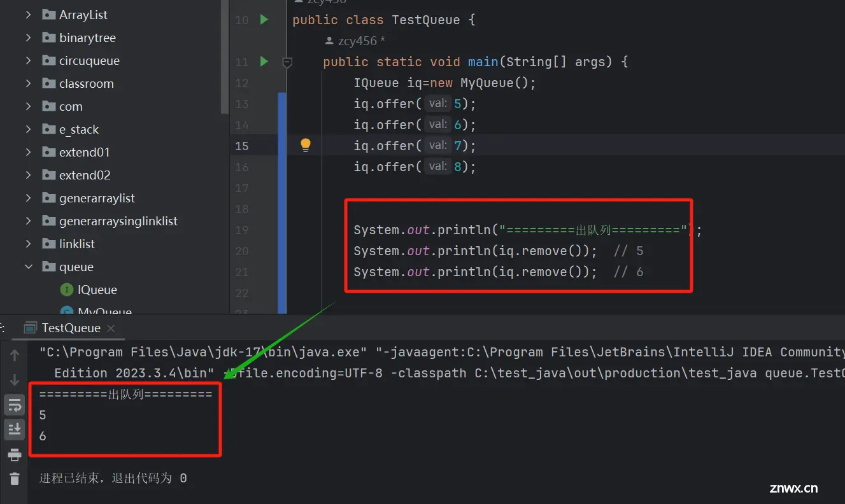Click the TestQueue tab window icon
The image size is (845, 504).
pyautogui.click(x=29, y=328)
